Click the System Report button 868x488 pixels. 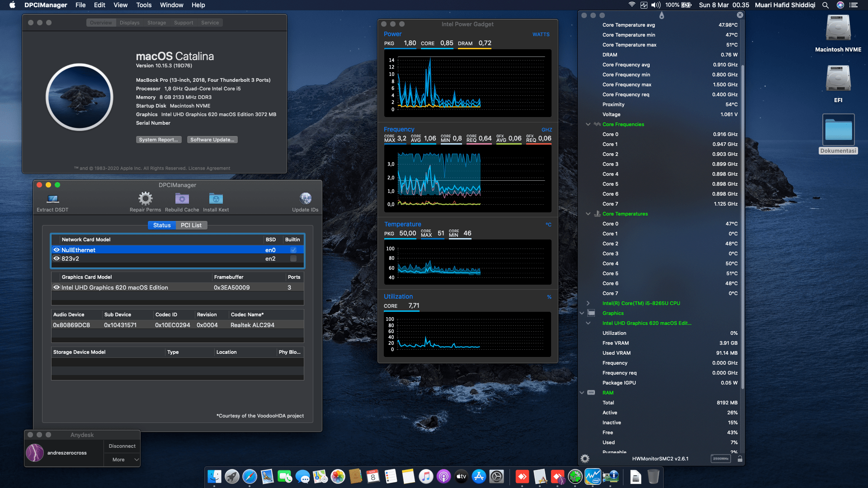159,140
